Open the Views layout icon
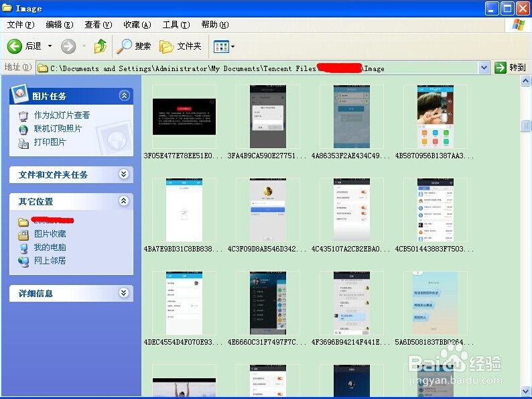532x399 pixels. pos(221,46)
